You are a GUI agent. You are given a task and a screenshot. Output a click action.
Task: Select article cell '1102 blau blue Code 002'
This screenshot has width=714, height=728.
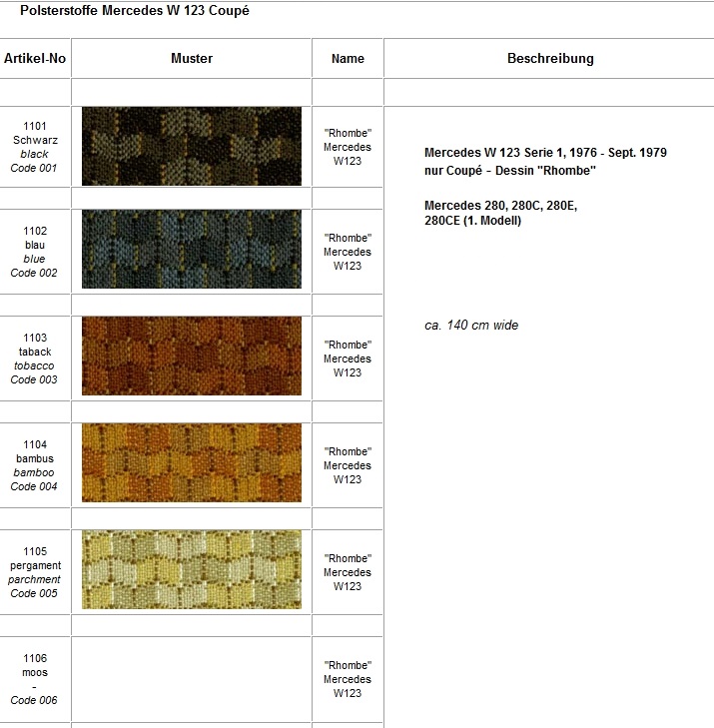point(35,252)
